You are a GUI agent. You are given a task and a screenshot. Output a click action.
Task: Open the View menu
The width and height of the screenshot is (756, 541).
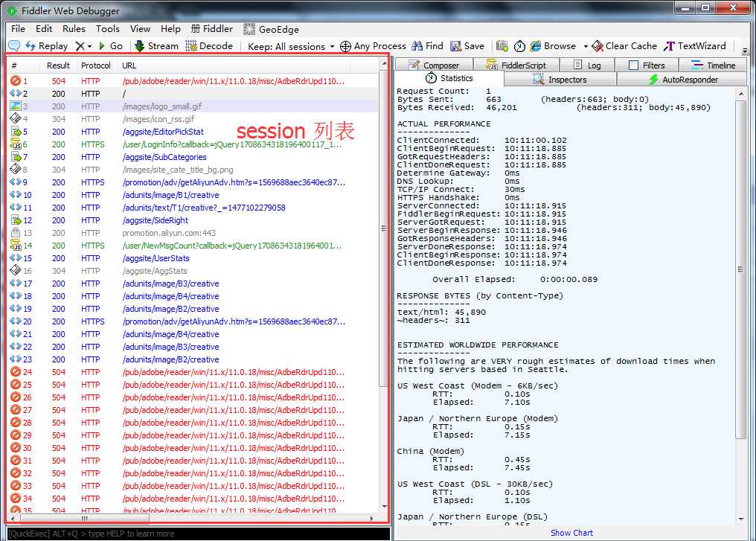click(x=141, y=29)
